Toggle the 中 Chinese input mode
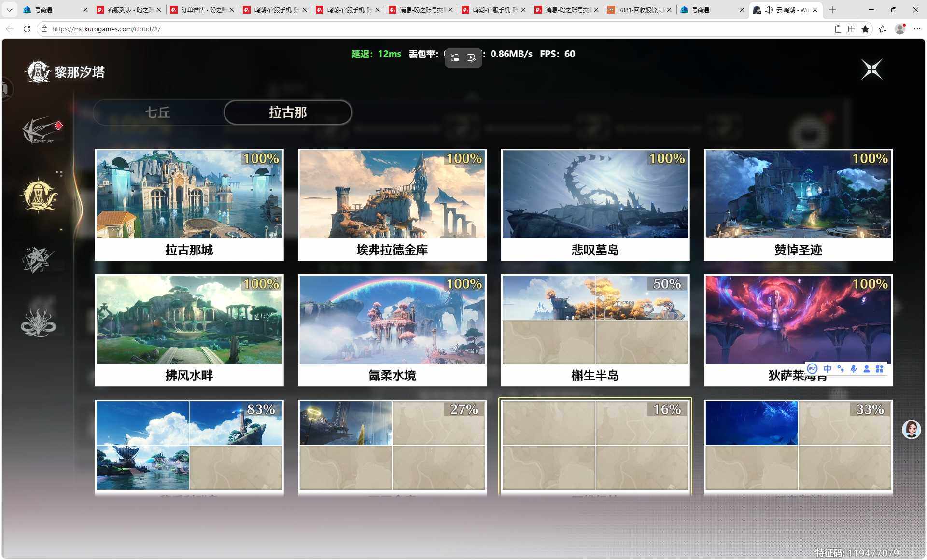The height and width of the screenshot is (560, 927). tap(827, 369)
